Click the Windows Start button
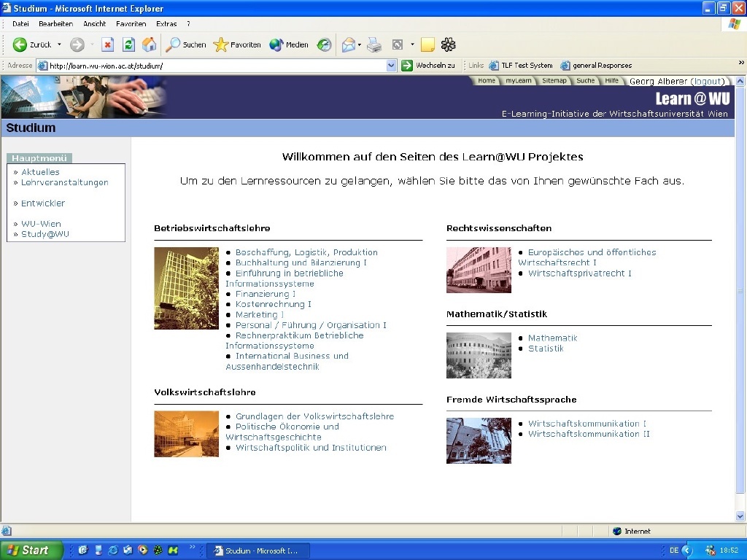Image resolution: width=747 pixels, height=560 pixels. pyautogui.click(x=26, y=551)
